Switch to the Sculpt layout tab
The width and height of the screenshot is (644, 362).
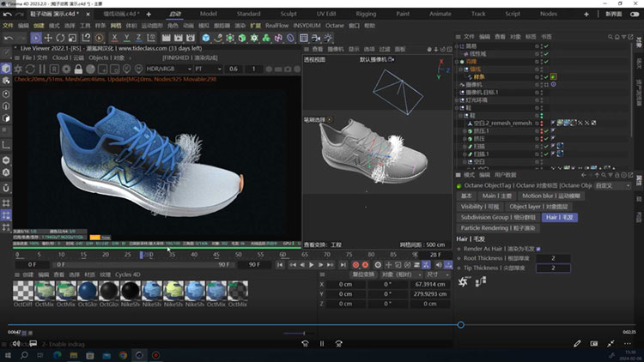(x=289, y=14)
